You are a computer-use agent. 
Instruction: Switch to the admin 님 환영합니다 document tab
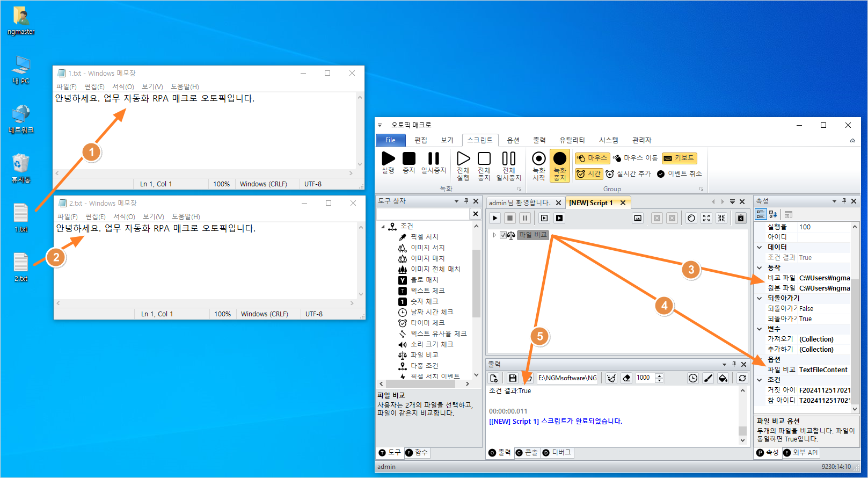point(520,202)
